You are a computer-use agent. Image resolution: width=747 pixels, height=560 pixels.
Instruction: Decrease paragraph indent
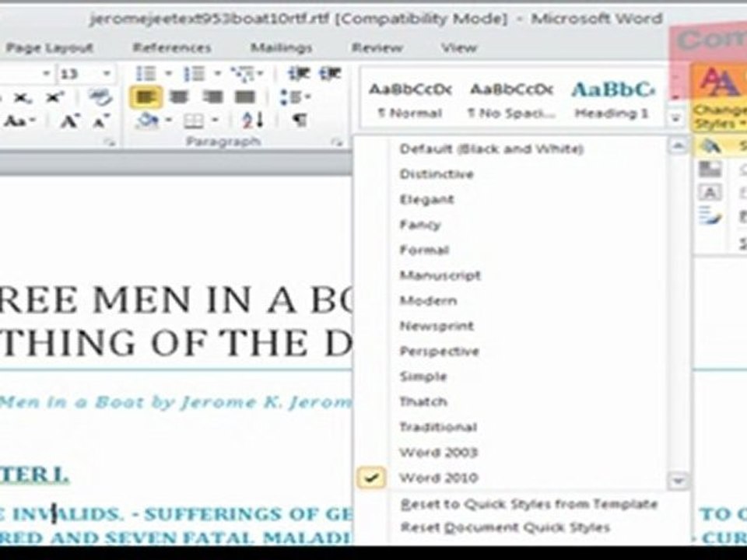click(x=298, y=74)
